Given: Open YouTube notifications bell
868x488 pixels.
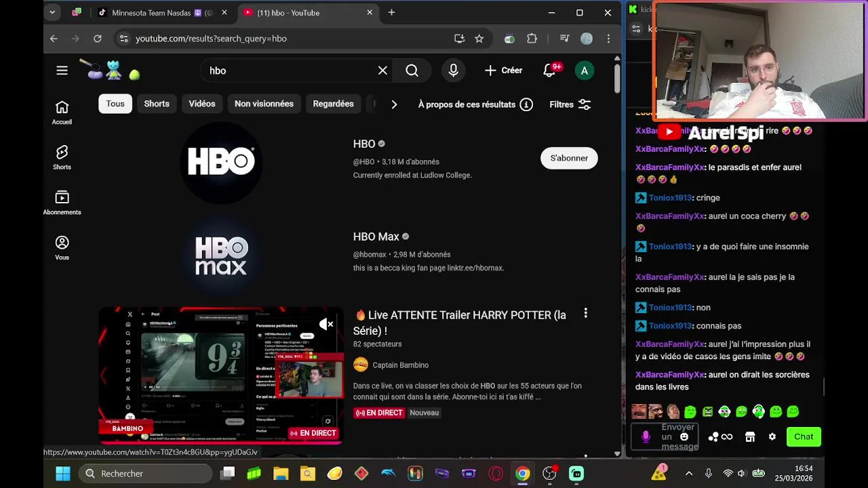Looking at the screenshot, I should 549,70.
